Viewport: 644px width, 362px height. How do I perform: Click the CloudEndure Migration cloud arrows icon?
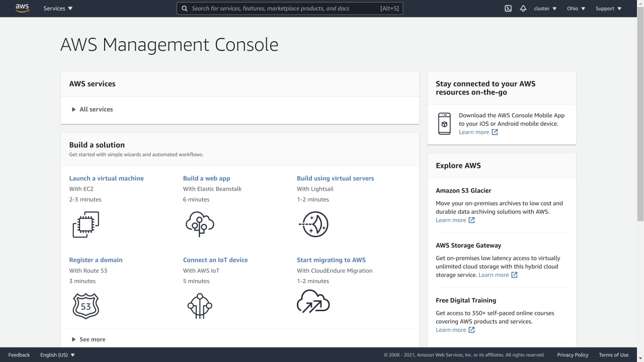pyautogui.click(x=313, y=301)
